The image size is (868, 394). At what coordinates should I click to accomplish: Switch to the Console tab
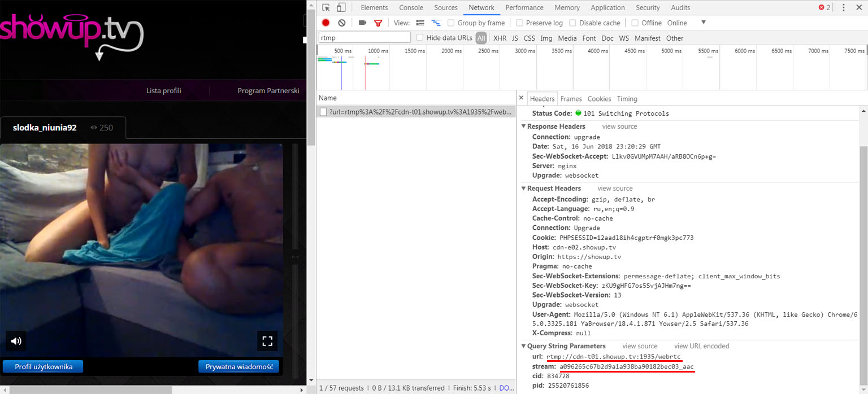[x=411, y=8]
